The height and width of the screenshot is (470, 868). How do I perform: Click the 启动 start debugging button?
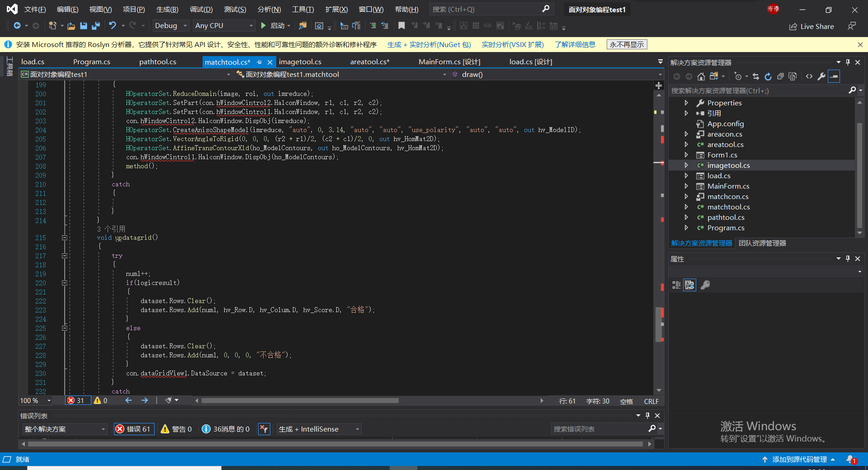click(275, 26)
